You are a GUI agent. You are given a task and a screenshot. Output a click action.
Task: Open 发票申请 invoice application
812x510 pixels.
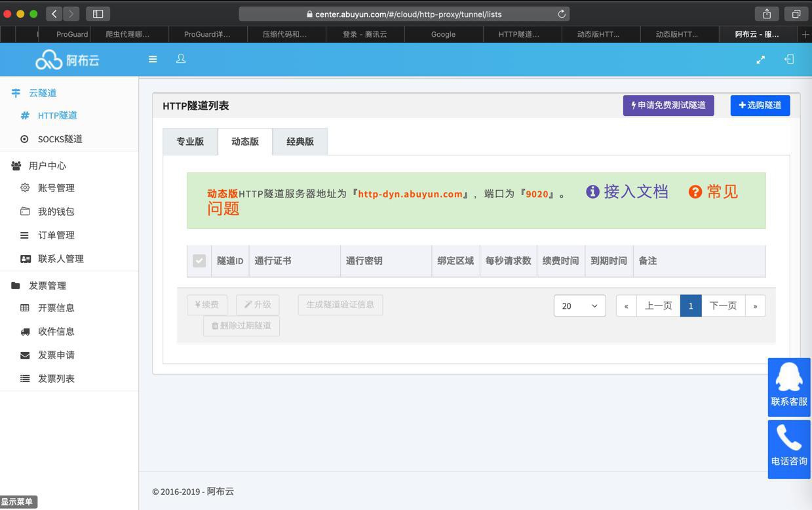click(56, 355)
